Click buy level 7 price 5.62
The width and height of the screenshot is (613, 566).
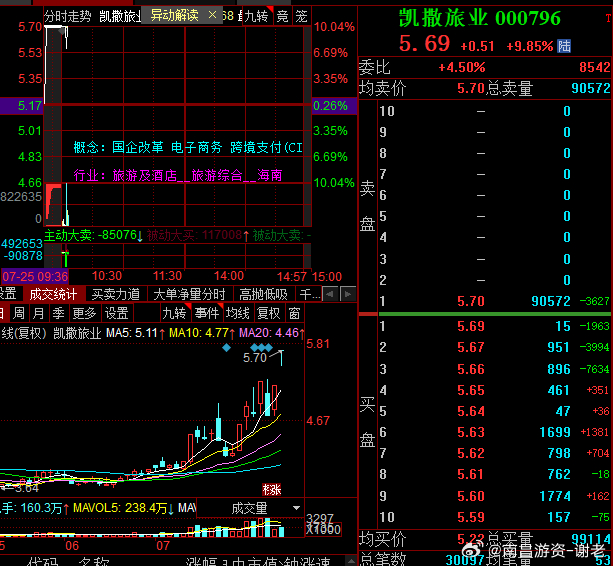click(471, 453)
